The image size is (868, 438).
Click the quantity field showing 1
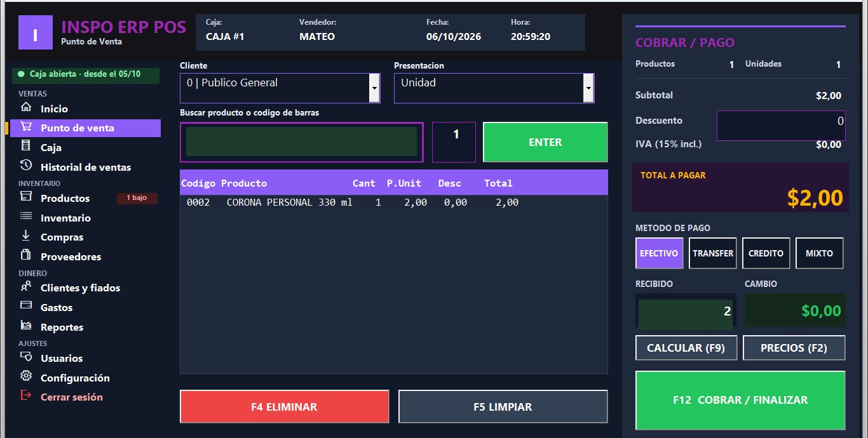coord(454,142)
